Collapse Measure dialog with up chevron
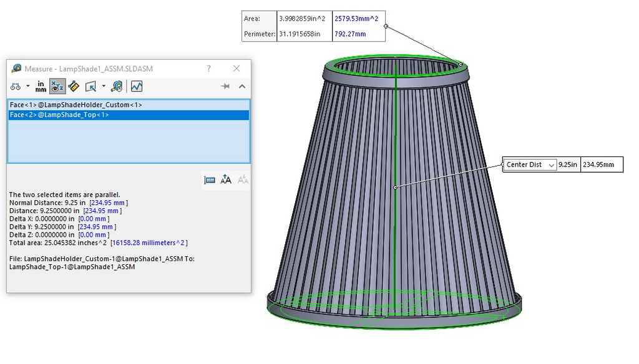The width and height of the screenshot is (639, 364). point(242,86)
